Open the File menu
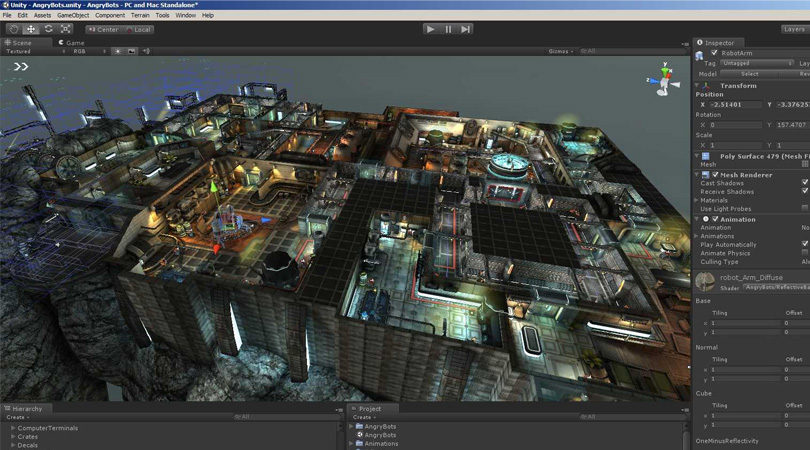Image resolution: width=810 pixels, height=450 pixels. [x=7, y=15]
